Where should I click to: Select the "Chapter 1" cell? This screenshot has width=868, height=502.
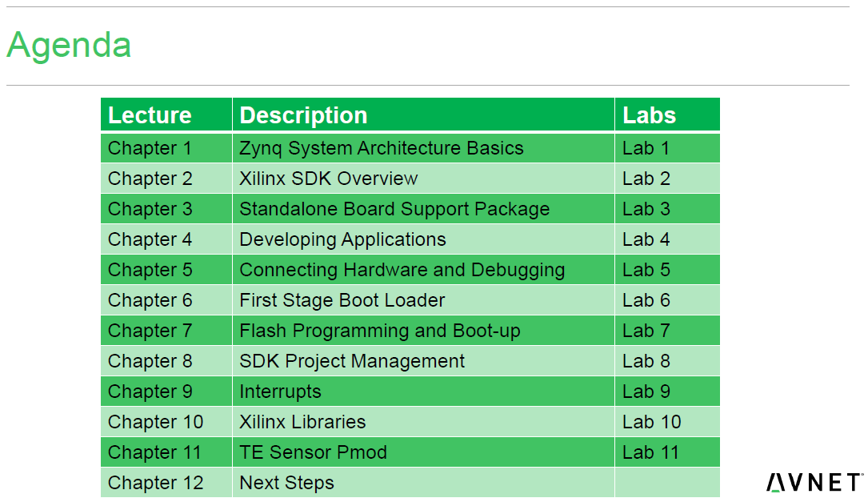(x=166, y=148)
